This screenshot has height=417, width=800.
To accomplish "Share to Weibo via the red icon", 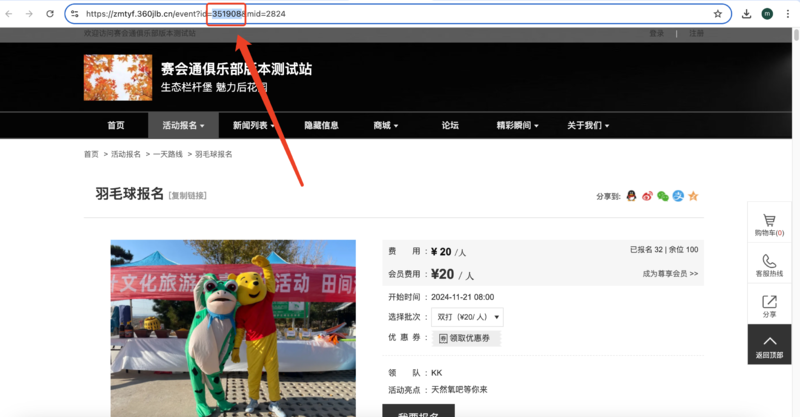I will [647, 196].
